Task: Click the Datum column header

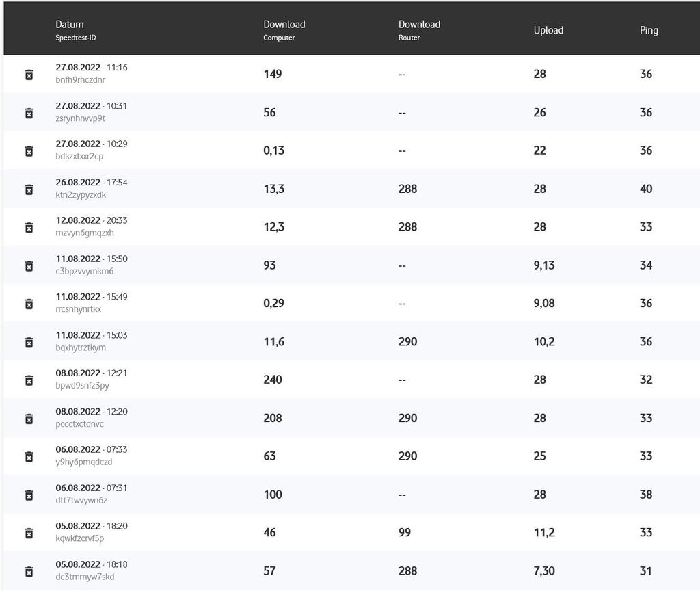Action: (70, 25)
